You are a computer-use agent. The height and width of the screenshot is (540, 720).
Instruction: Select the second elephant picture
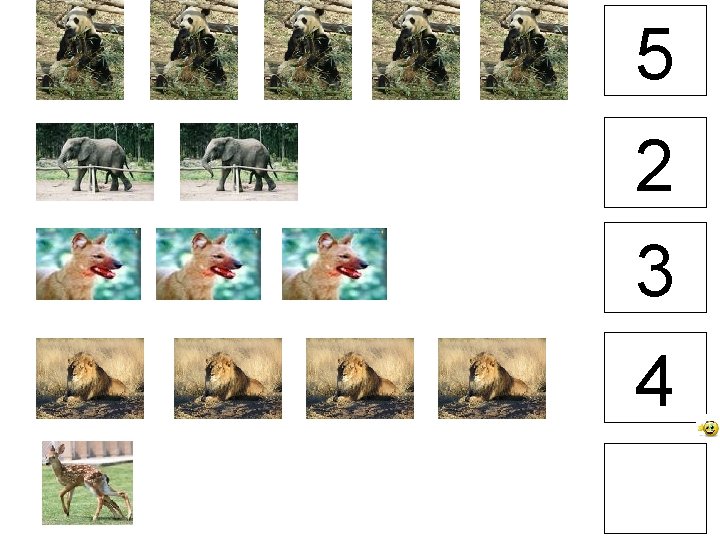(239, 162)
